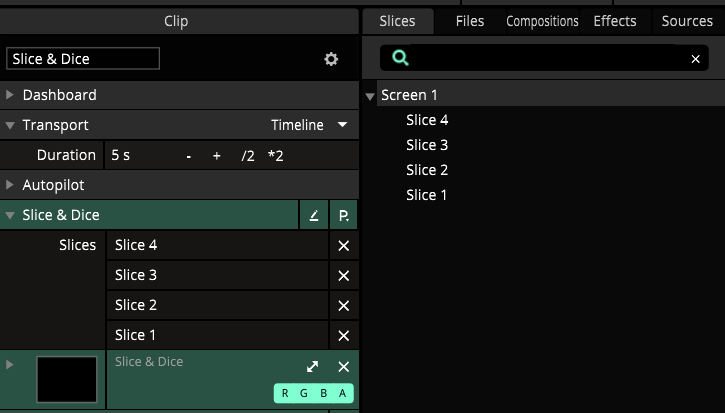Open the Timeline transport mode dropdown
The height and width of the screenshot is (413, 725).
click(309, 125)
